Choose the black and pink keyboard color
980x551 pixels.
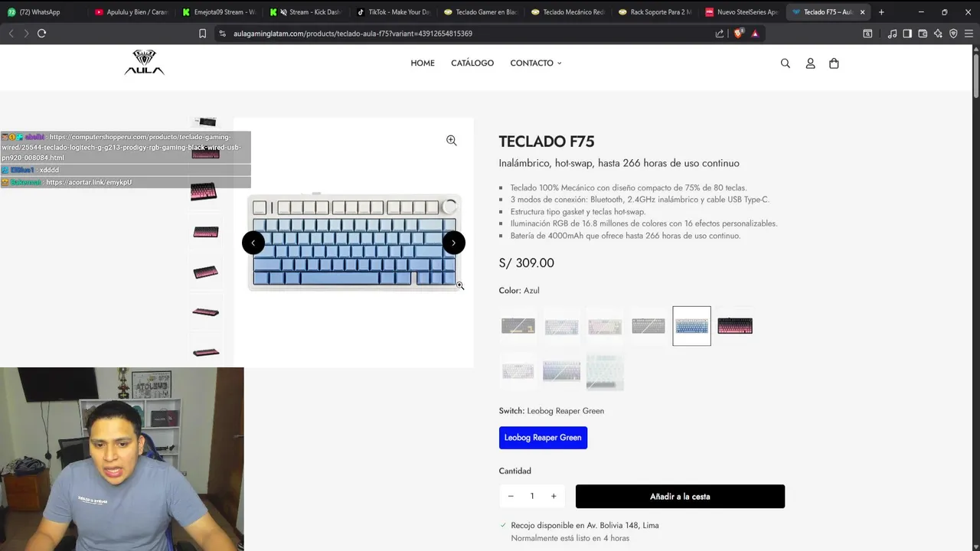(735, 326)
